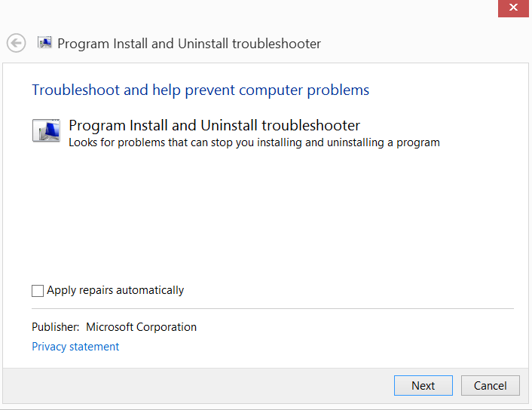The height and width of the screenshot is (410, 532).
Task: Click the blue "Troubleshoot and help prevent" heading
Action: click(x=200, y=90)
